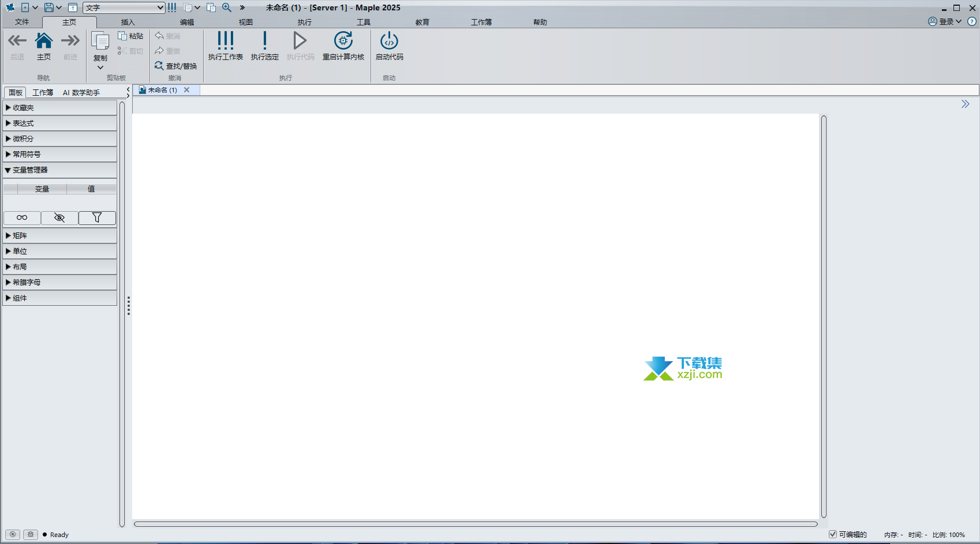980x544 pixels.
Task: Expand the 表达式 palette
Action: 60,123
